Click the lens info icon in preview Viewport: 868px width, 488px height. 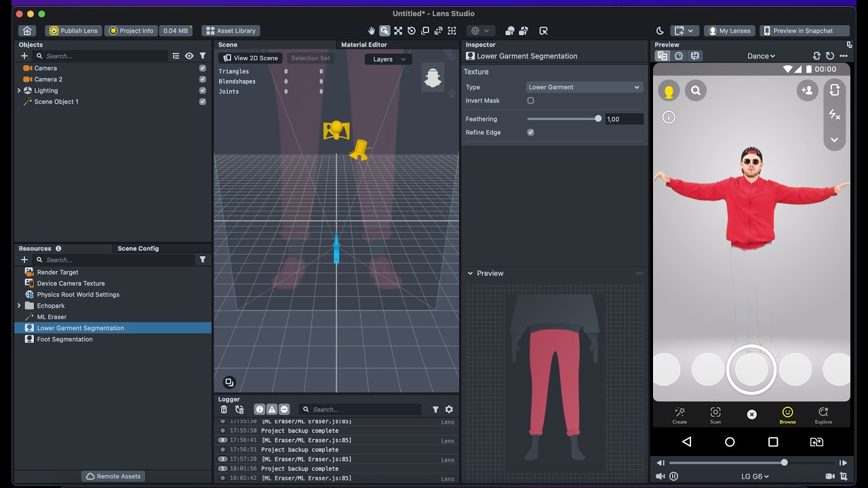[x=669, y=117]
